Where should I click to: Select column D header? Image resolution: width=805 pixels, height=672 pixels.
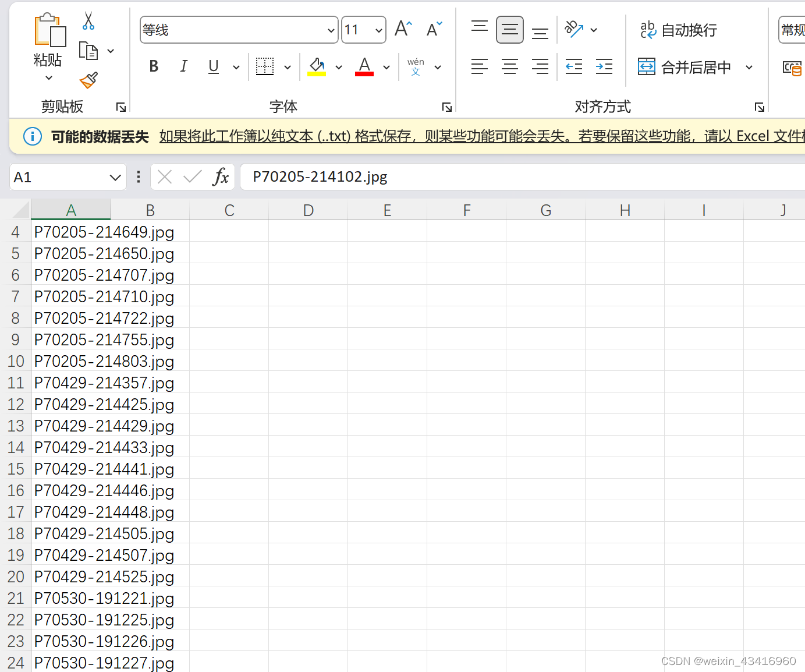coord(308,210)
